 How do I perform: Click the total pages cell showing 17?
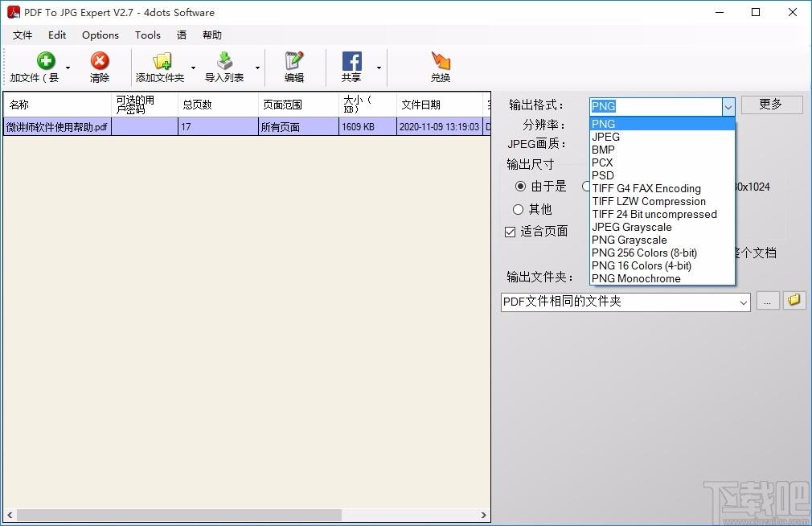218,127
